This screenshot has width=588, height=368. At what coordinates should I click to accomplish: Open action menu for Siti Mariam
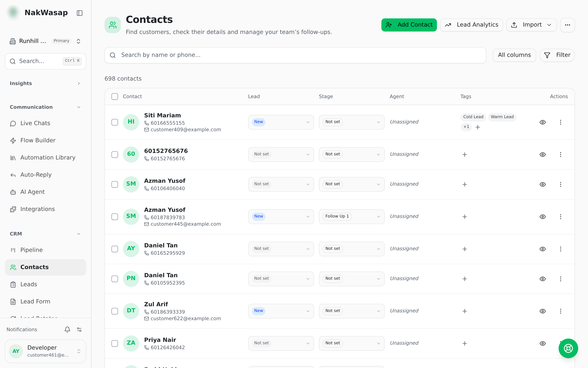click(x=561, y=122)
